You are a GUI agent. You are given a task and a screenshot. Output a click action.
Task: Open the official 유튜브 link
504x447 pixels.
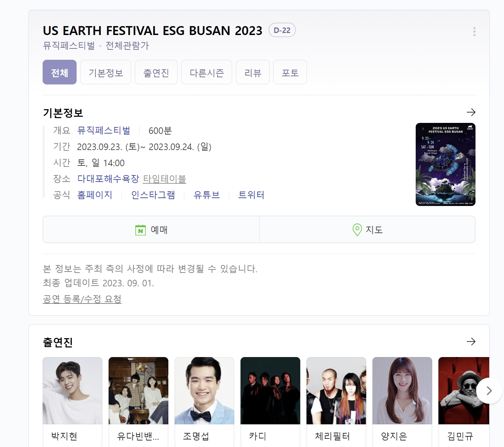(207, 195)
